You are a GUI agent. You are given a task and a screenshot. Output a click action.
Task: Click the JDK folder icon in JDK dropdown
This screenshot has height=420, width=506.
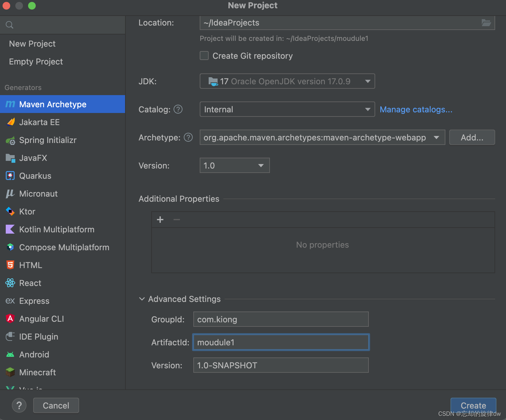click(x=213, y=81)
